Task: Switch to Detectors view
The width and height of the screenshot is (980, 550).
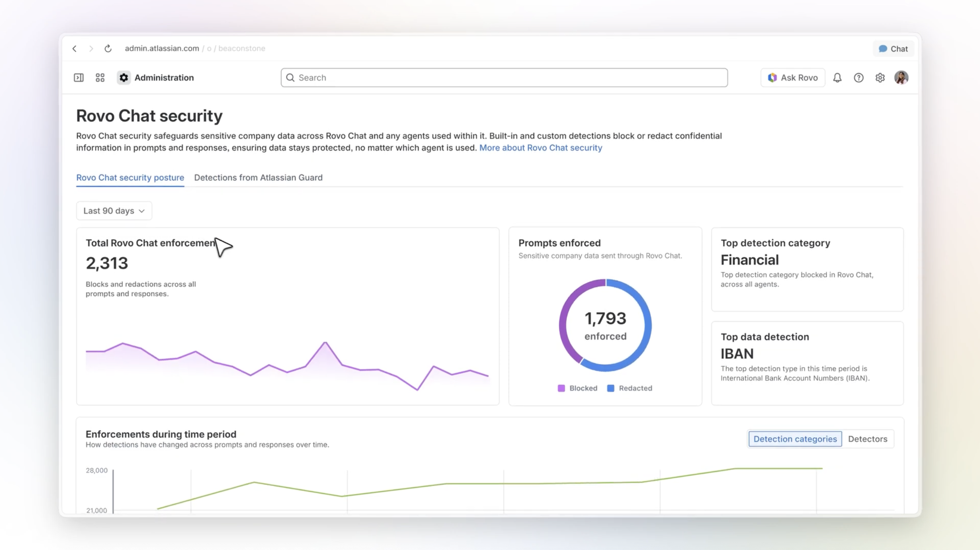Action: pyautogui.click(x=868, y=439)
